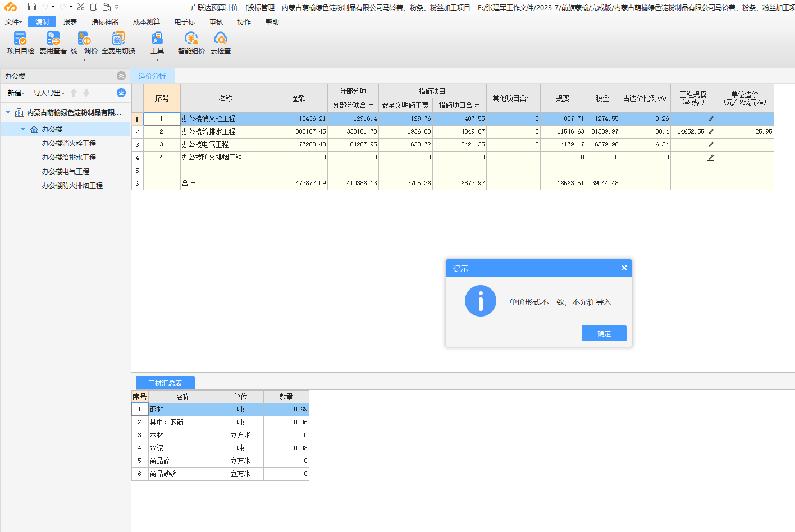795x532 pixels.
Task: Click the 确定 button in the dialog
Action: (x=604, y=333)
